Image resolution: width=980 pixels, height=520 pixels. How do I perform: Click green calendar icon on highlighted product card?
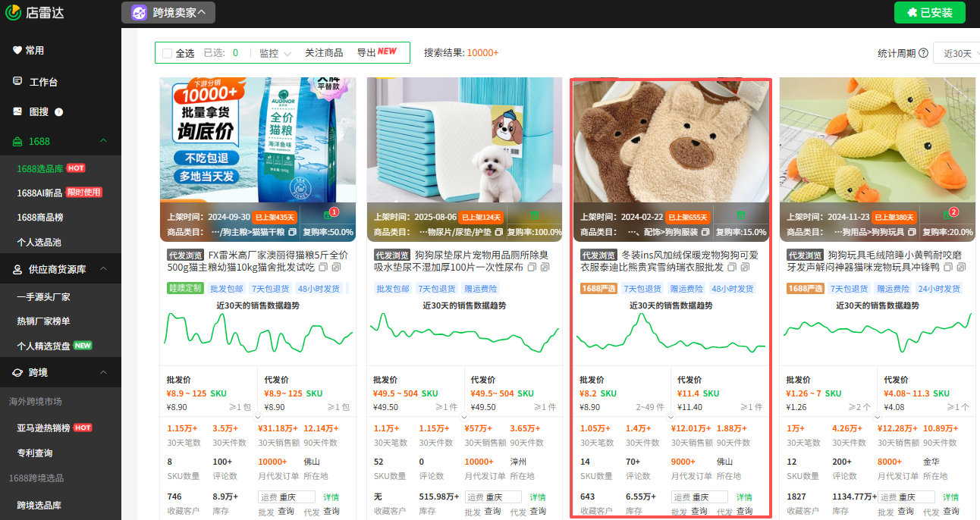740,216
